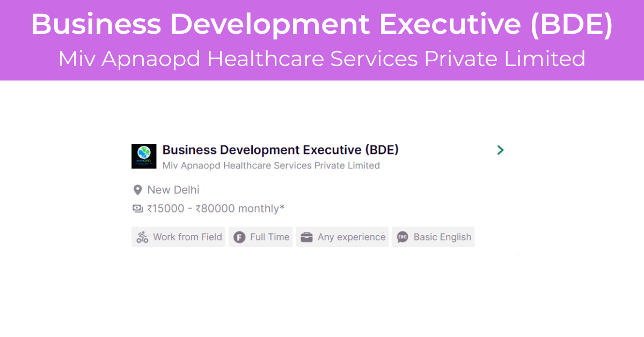This screenshot has height=337, width=644.
Task: Click the banner company name subtitle
Action: (x=322, y=58)
